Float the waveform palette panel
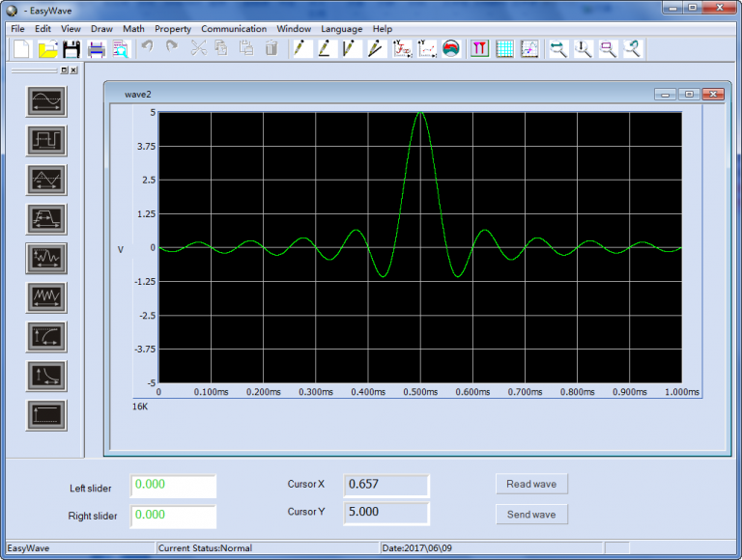742x560 pixels. (64, 70)
